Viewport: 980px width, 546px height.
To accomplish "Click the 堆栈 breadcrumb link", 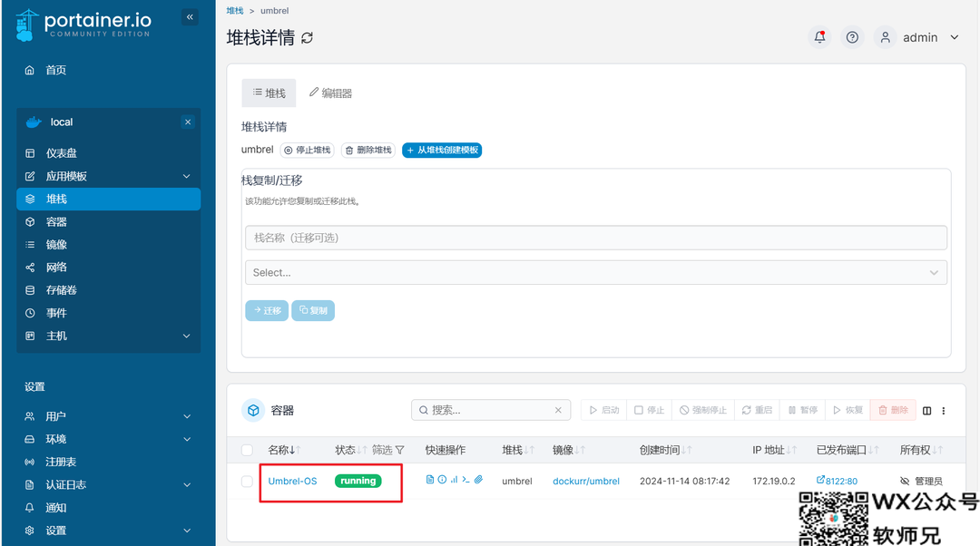I will [x=235, y=11].
